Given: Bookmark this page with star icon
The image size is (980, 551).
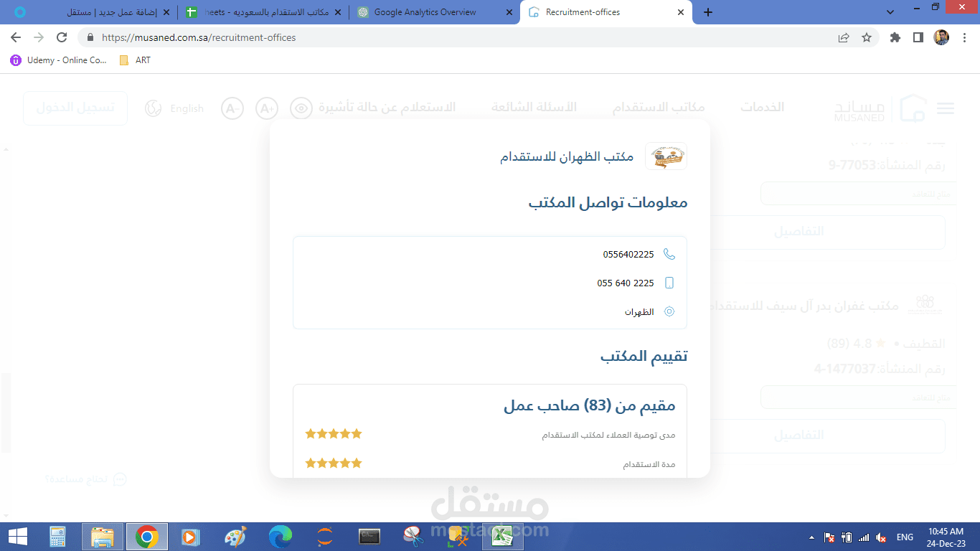Looking at the screenshot, I should pyautogui.click(x=867, y=37).
